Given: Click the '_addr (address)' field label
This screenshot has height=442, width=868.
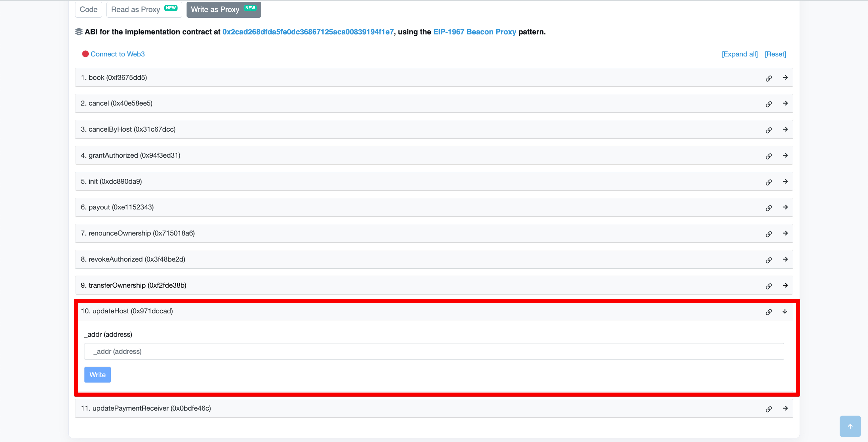Looking at the screenshot, I should [x=108, y=334].
